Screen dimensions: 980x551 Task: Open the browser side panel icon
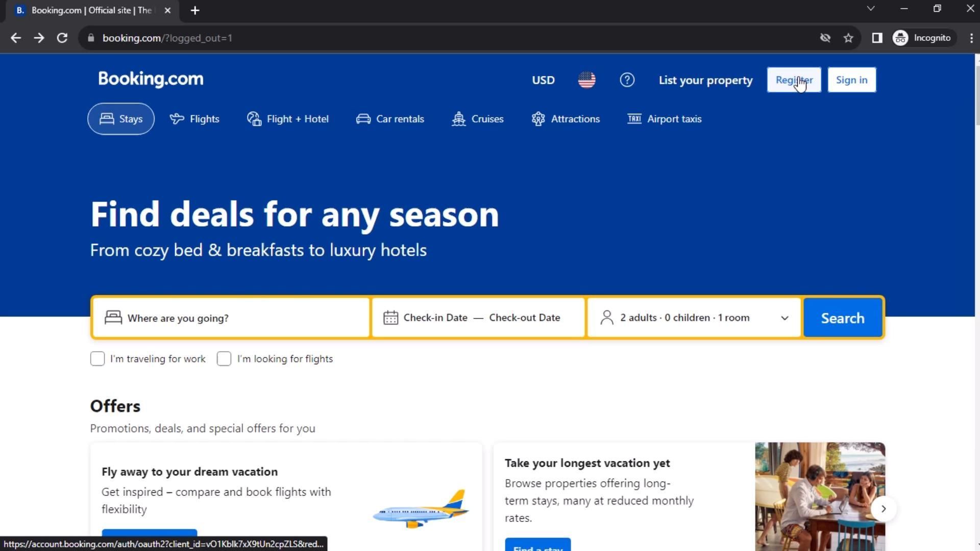coord(877,38)
